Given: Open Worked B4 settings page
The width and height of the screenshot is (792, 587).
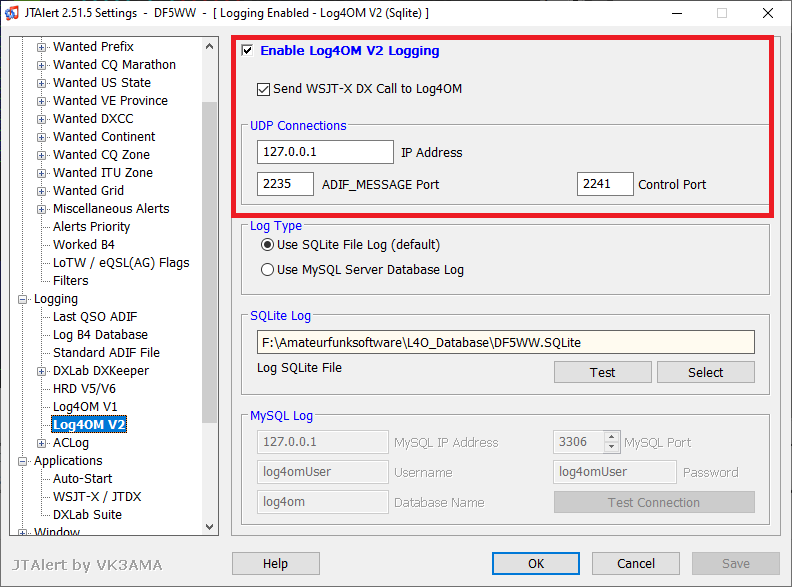Looking at the screenshot, I should (x=84, y=244).
